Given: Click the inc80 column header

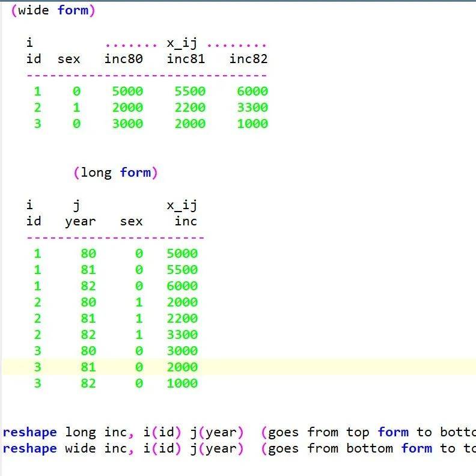Looking at the screenshot, I should click(123, 59).
